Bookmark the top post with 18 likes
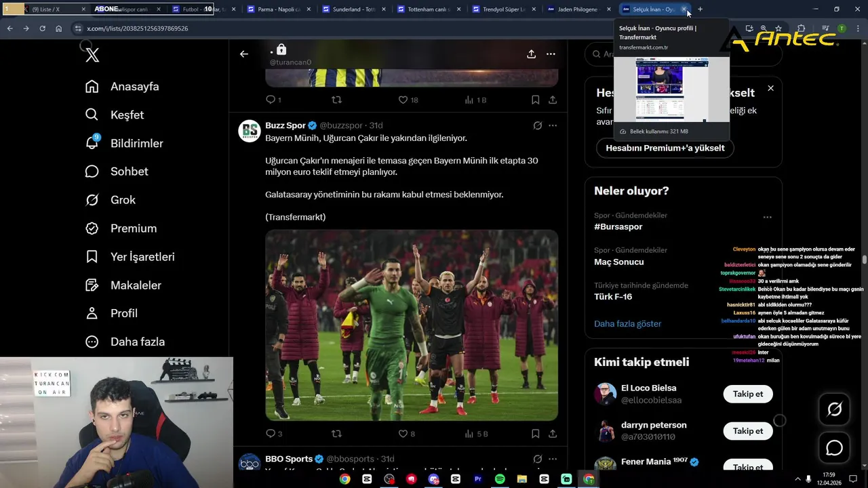 coord(535,100)
